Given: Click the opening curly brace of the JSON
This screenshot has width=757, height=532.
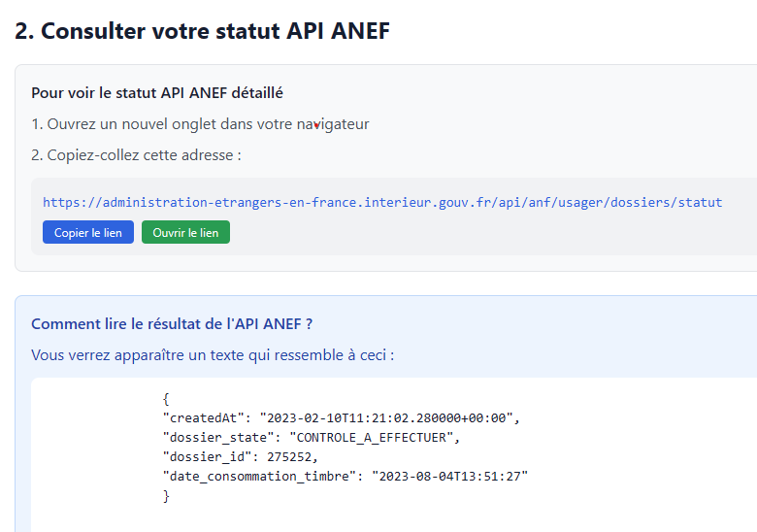Looking at the screenshot, I should [167, 398].
